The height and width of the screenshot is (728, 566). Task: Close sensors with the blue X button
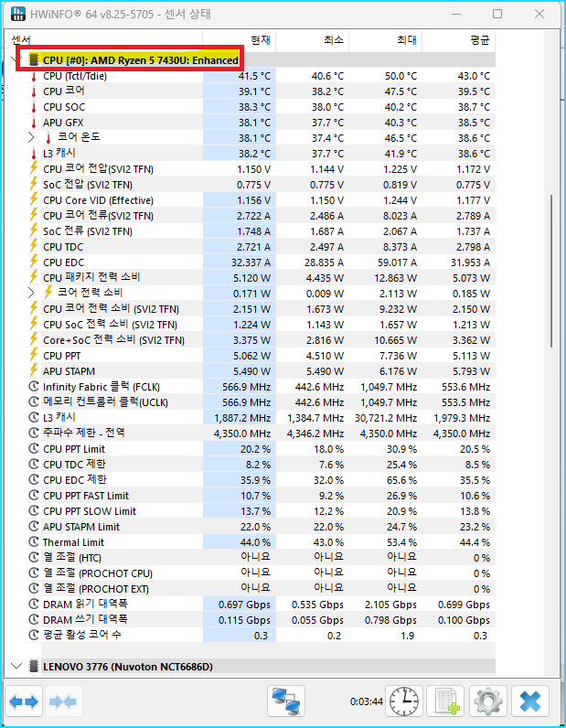[x=530, y=701]
